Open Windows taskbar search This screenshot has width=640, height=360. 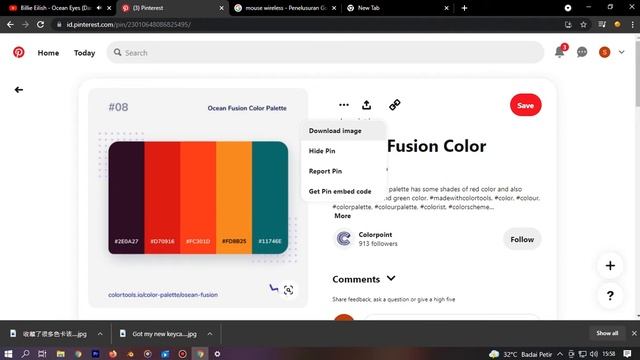coord(25,354)
